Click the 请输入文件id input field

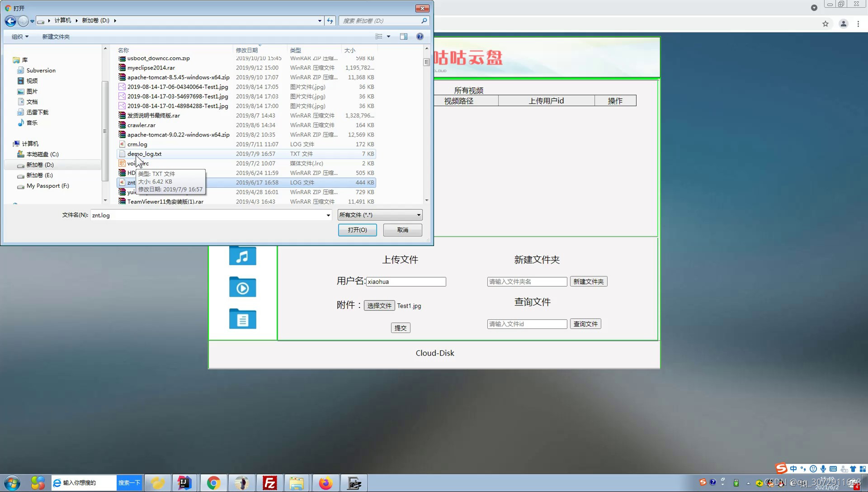point(527,324)
